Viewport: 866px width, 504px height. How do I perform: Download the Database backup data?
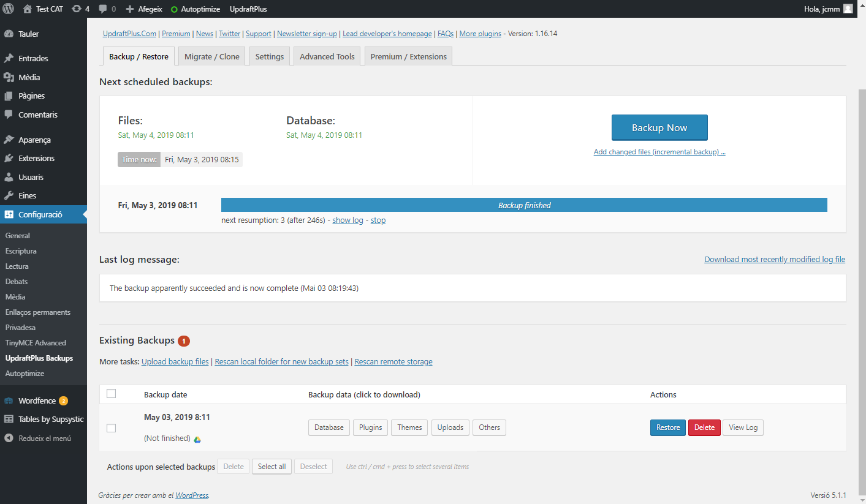329,427
